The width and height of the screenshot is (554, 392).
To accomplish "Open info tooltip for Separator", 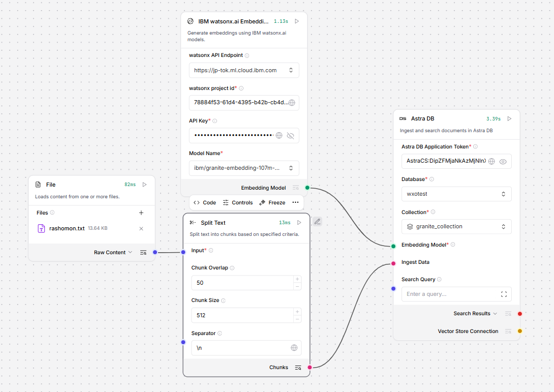I will coord(220,334).
